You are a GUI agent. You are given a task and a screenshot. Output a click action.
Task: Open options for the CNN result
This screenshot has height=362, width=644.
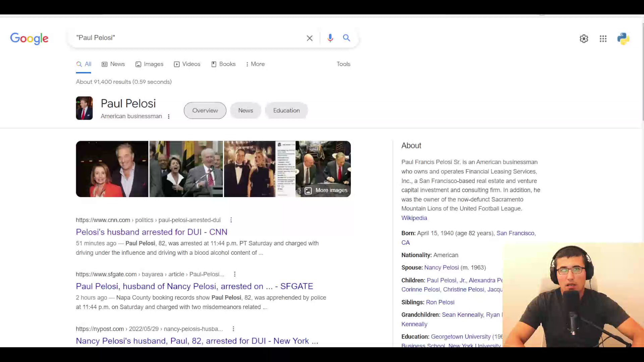tap(231, 220)
